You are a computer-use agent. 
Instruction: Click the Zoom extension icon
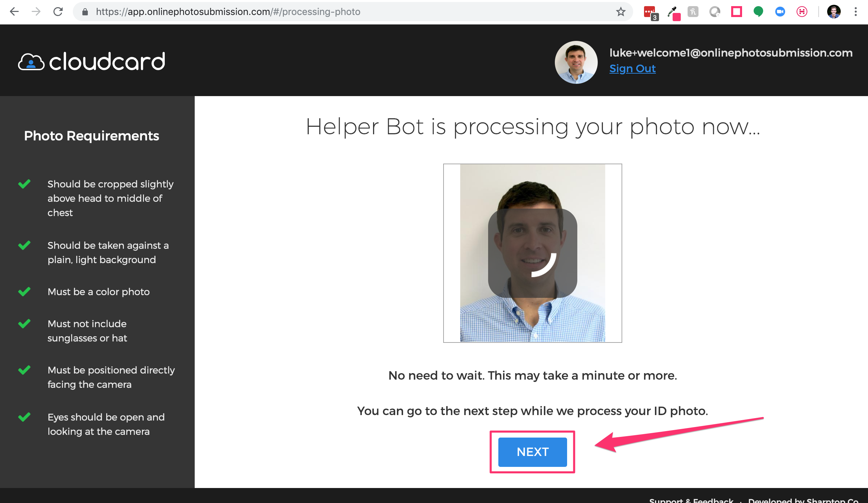780,12
